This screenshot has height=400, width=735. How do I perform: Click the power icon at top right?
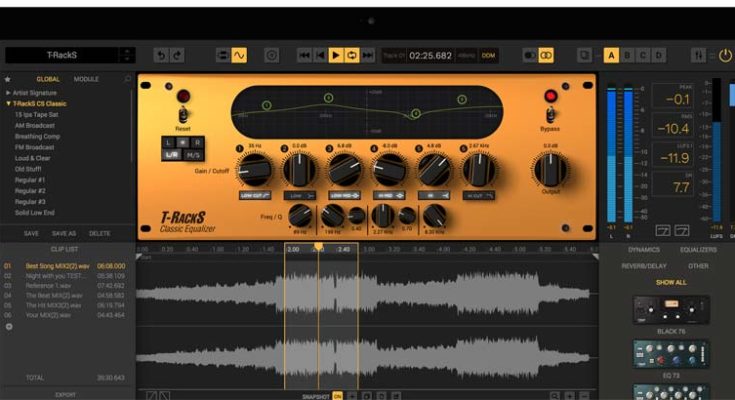click(725, 55)
